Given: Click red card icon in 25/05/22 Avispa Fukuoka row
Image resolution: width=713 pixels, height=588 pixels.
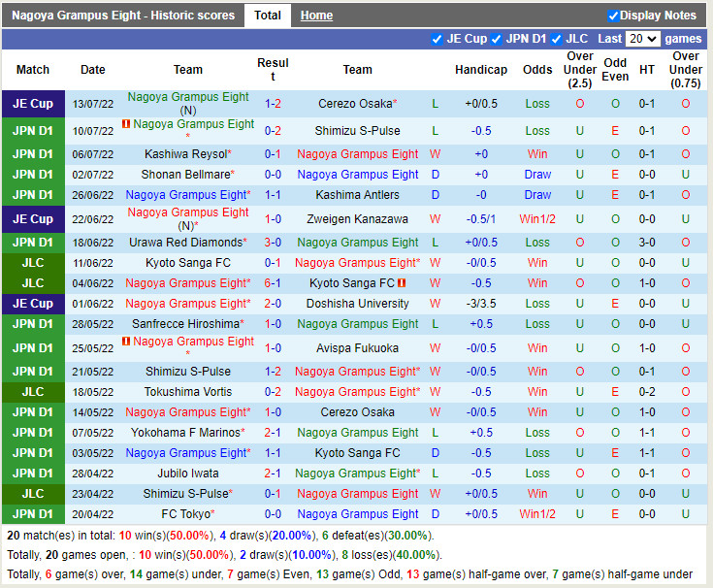Looking at the screenshot, I should click(x=126, y=342).
